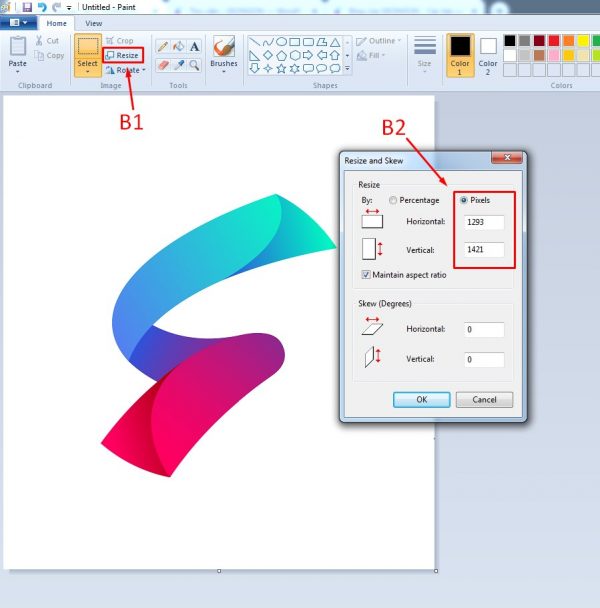Select Color 1 foreground swatch
This screenshot has height=608, width=600.
(x=460, y=55)
